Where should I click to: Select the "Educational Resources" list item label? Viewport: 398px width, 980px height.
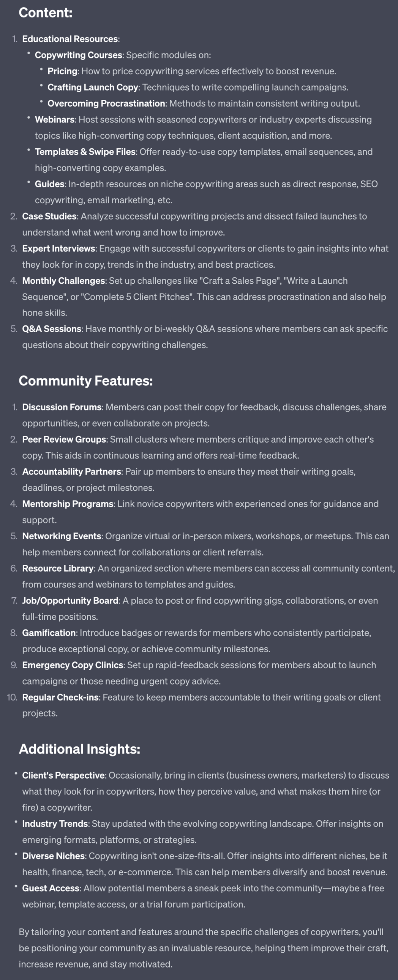(70, 39)
